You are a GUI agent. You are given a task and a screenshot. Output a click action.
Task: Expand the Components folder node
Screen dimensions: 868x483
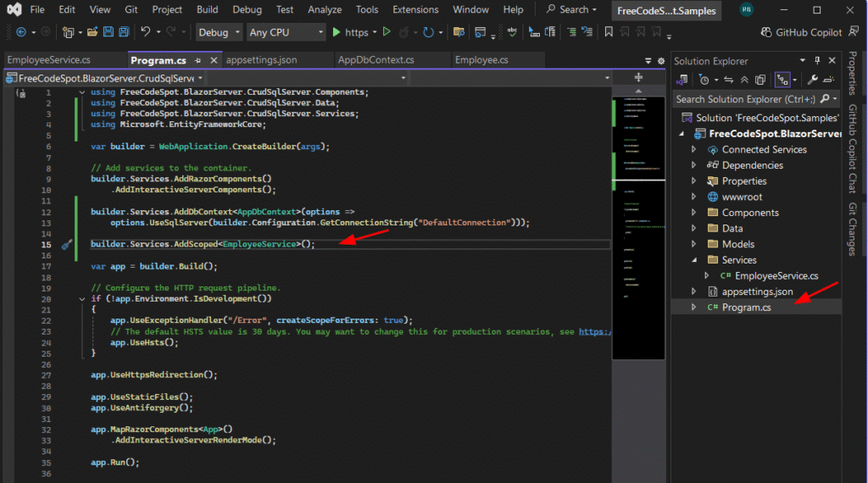point(694,213)
